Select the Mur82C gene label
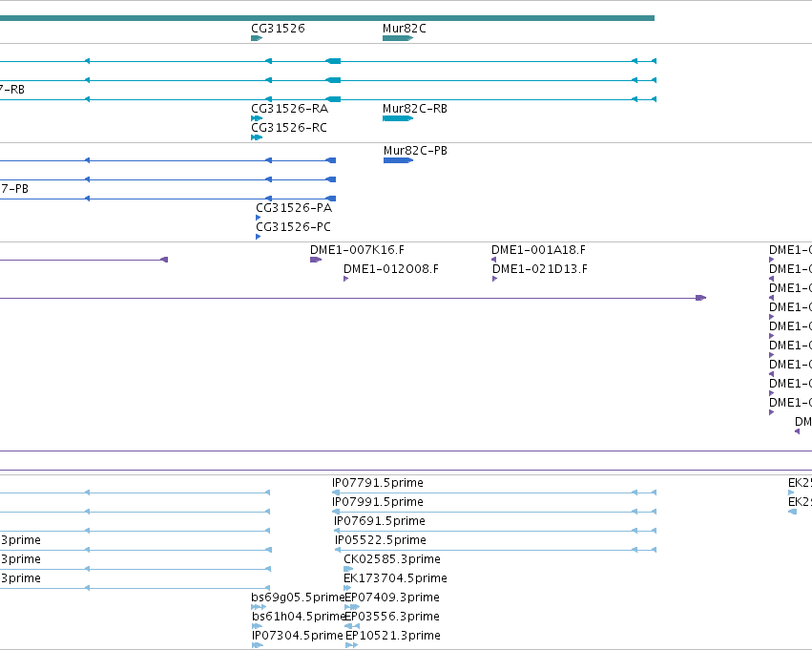The height and width of the screenshot is (650, 812). pos(405,29)
